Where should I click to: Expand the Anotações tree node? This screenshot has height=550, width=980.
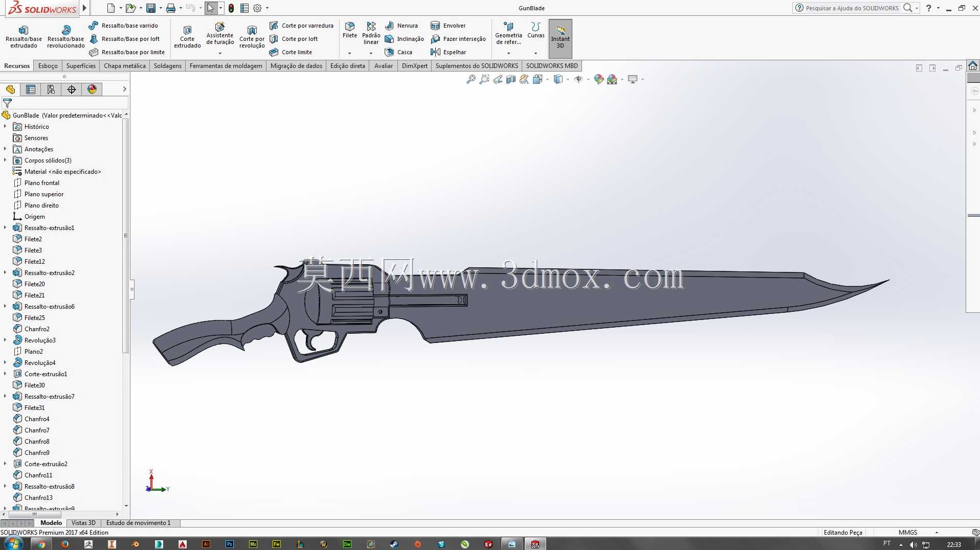click(5, 149)
